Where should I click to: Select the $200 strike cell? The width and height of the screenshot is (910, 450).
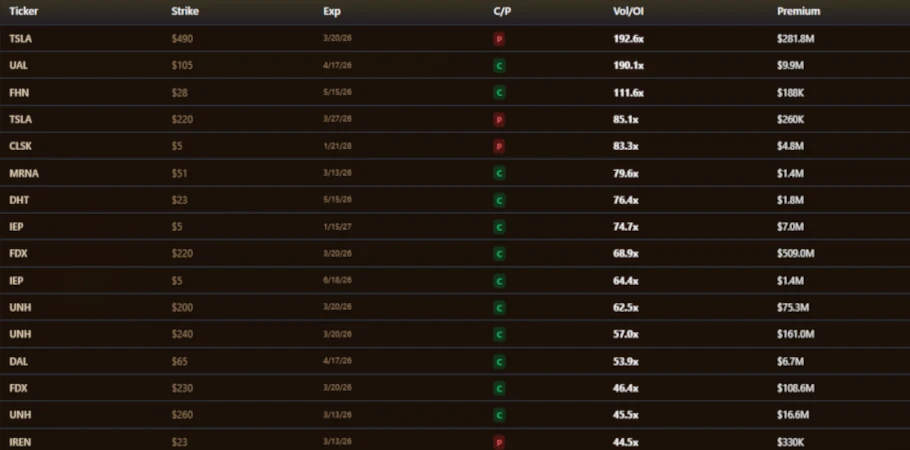[x=182, y=308]
